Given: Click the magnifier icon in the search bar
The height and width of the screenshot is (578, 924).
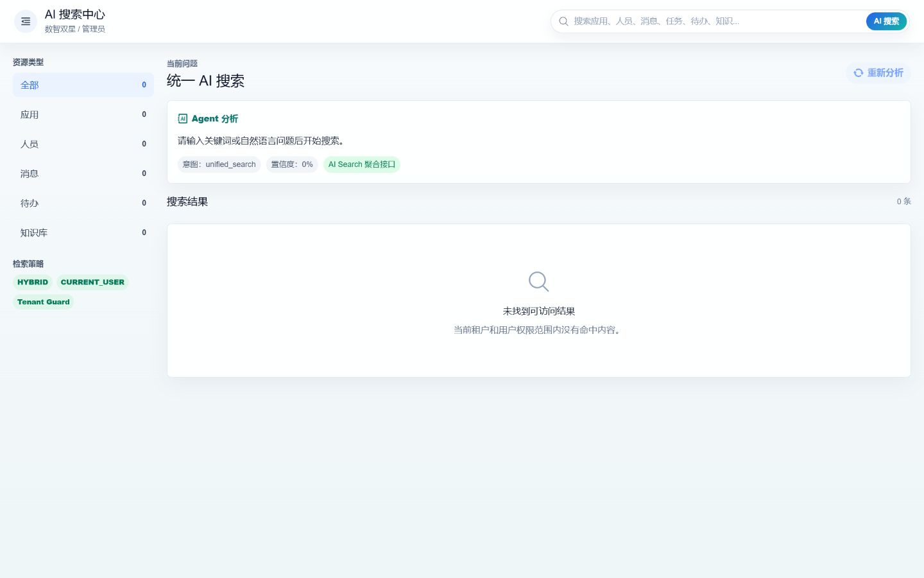Looking at the screenshot, I should 563,21.
